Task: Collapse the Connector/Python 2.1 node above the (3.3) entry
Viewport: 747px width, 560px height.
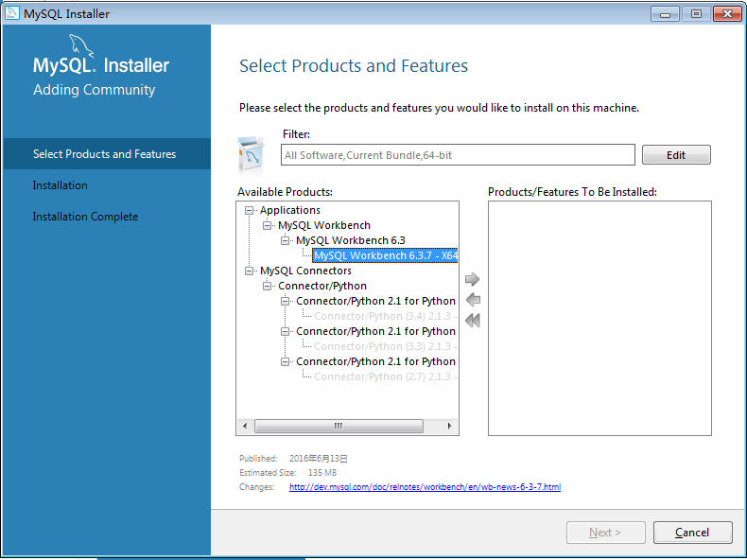Action: 285,331
